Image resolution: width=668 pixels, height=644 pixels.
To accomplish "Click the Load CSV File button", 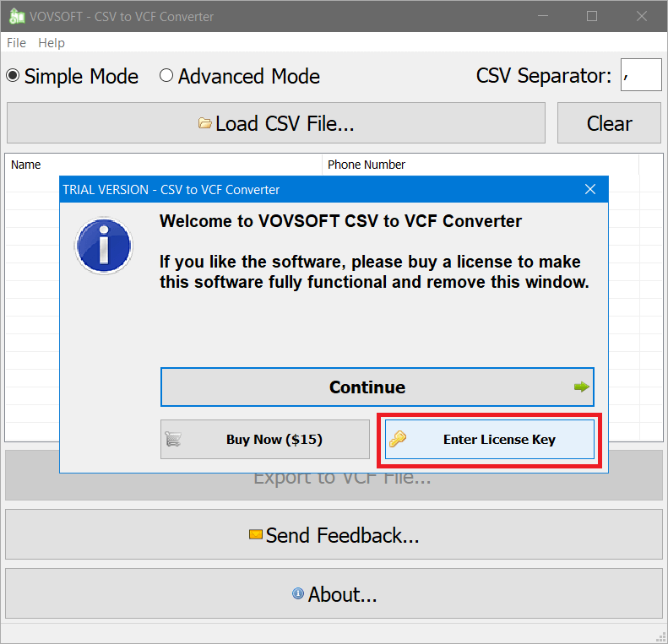I will point(276,123).
